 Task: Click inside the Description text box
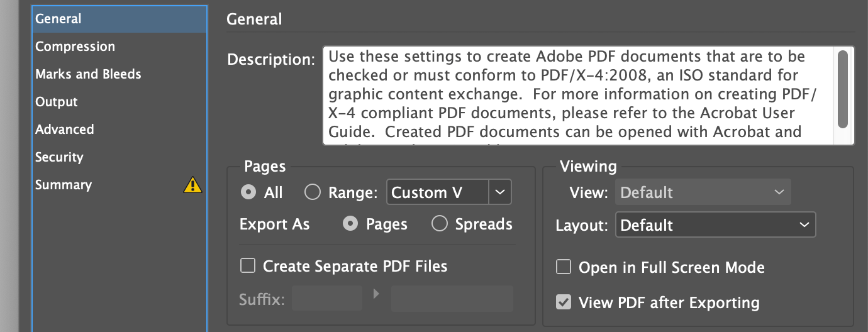coord(577,96)
